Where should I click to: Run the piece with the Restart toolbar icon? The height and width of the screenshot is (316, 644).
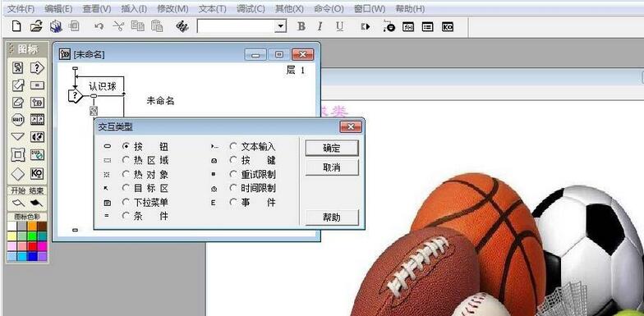point(365,26)
